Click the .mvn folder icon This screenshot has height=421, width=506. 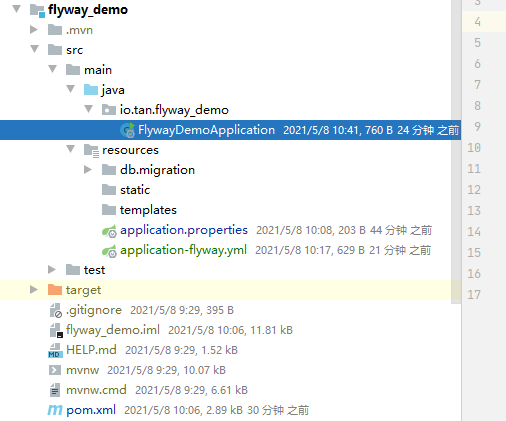pos(55,30)
